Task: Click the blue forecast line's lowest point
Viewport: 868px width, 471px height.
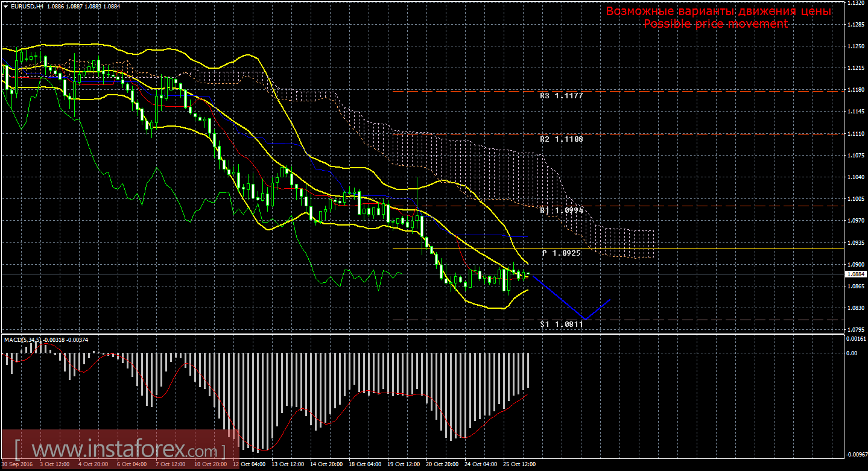Action: 584,318
